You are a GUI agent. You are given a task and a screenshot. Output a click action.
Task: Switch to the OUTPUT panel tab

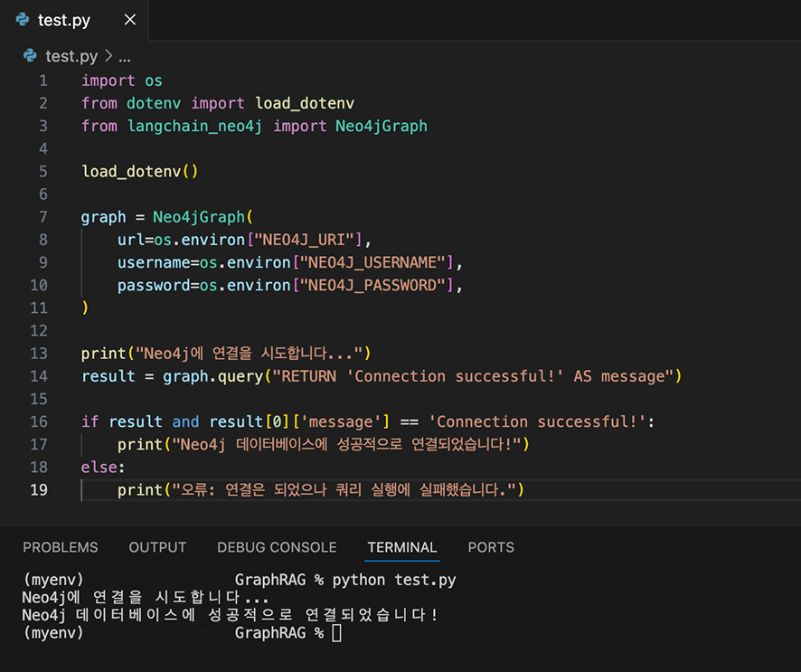pos(157,547)
